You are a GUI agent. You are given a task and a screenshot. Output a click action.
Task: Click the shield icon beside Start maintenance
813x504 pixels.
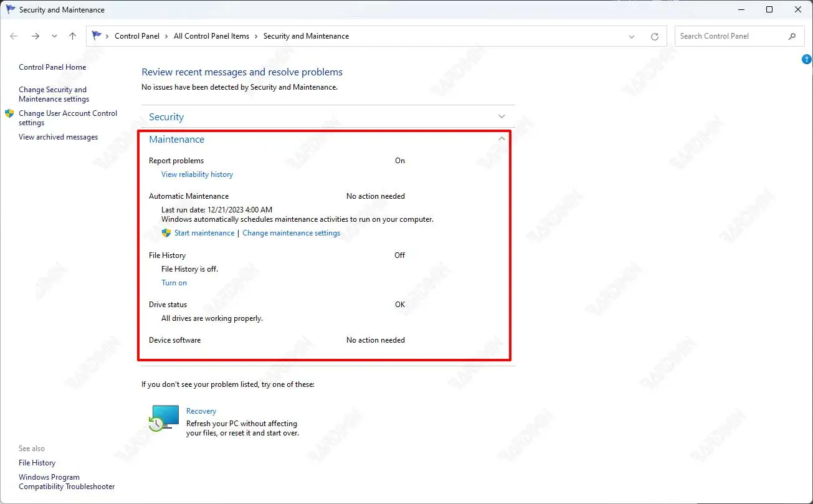[x=166, y=233]
